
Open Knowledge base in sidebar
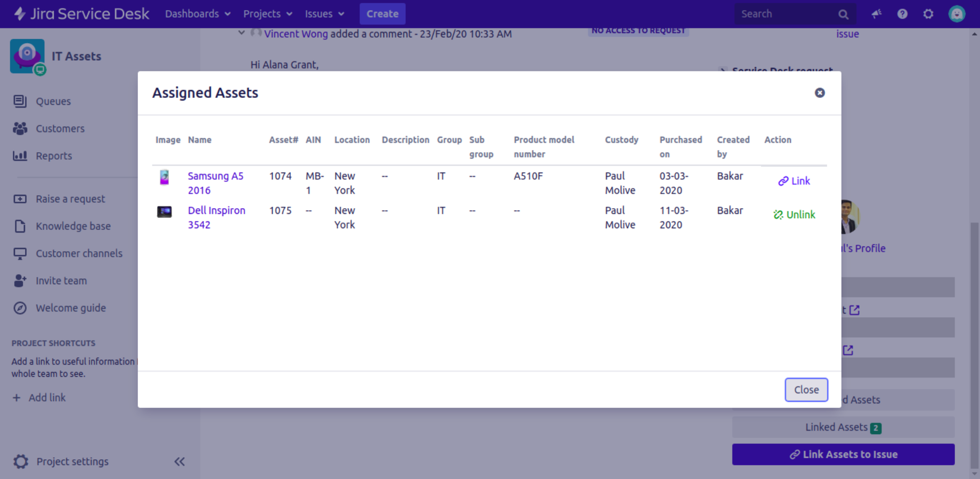click(x=73, y=226)
